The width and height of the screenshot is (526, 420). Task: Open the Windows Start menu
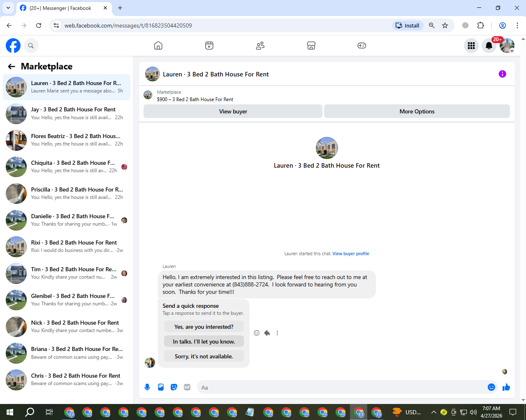pyautogui.click(x=10, y=412)
